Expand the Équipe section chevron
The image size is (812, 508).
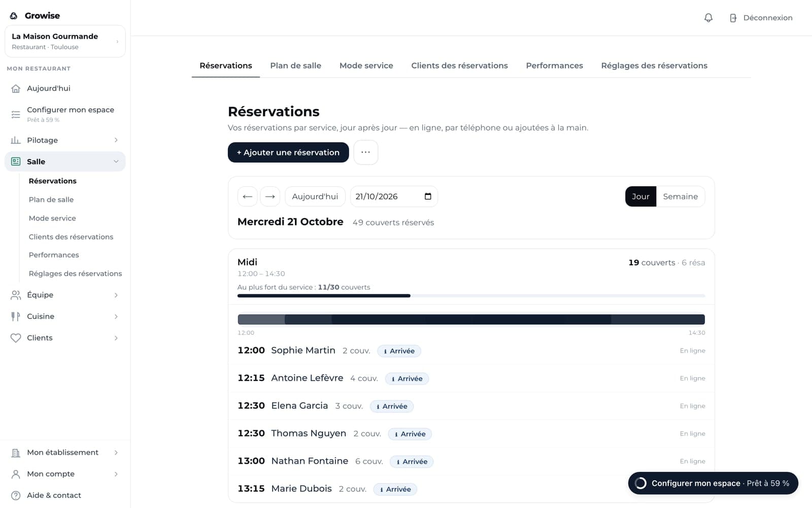116,295
